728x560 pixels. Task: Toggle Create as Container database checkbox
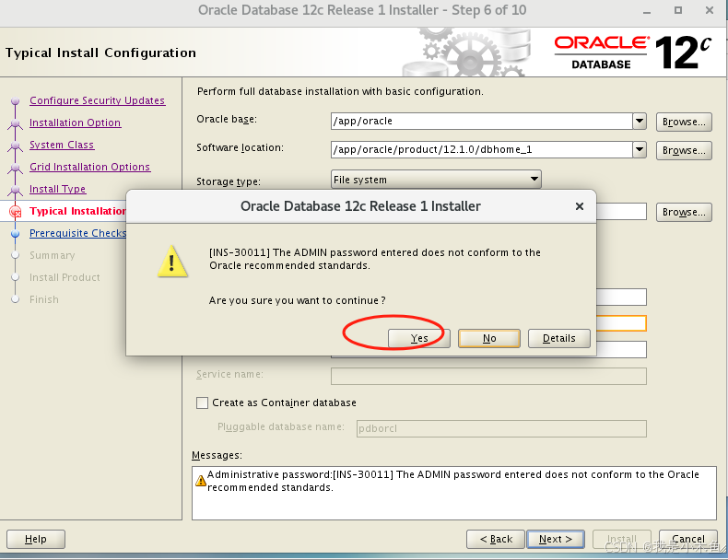202,402
